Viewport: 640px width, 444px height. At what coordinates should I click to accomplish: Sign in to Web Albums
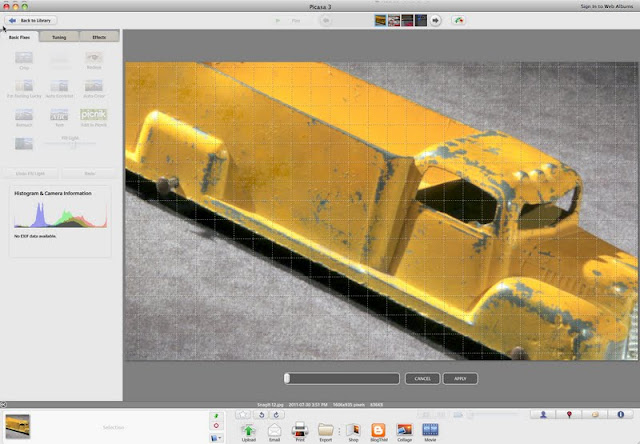coord(607,7)
